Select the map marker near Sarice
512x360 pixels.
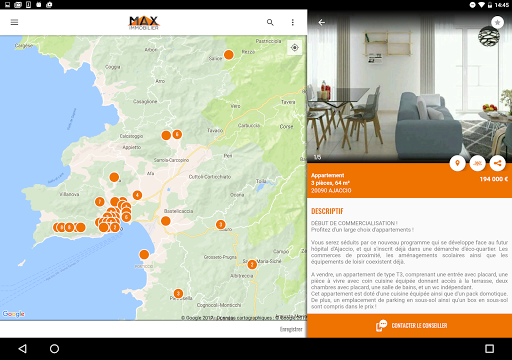coord(229,54)
